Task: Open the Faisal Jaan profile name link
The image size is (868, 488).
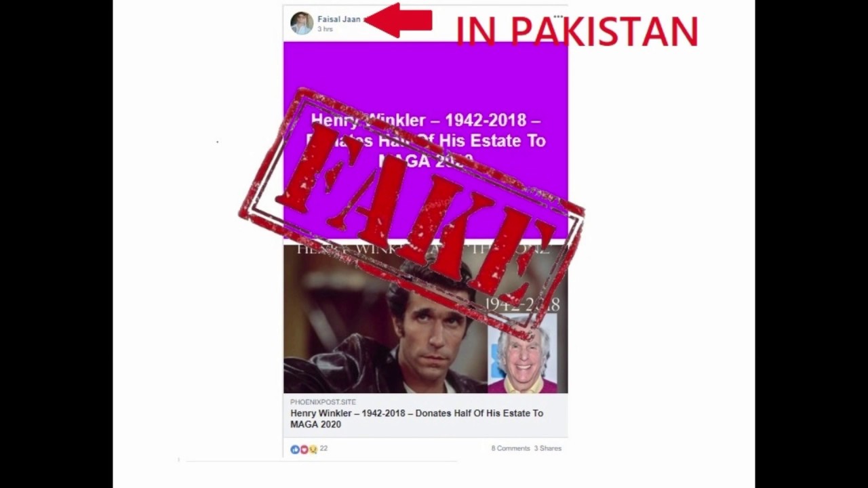Action: coord(339,19)
